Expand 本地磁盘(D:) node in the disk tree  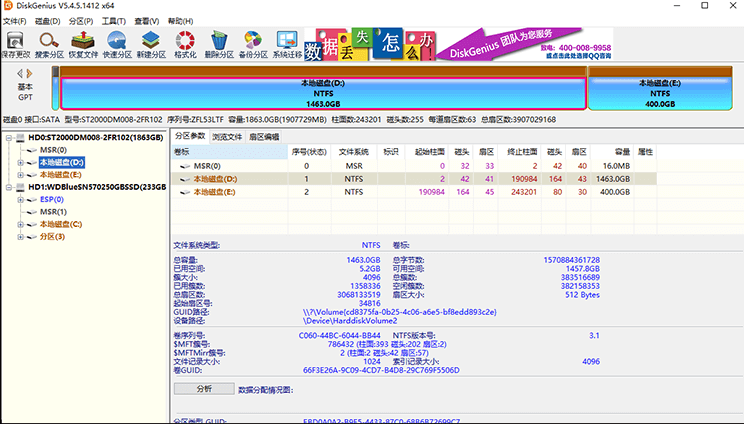[21, 161]
